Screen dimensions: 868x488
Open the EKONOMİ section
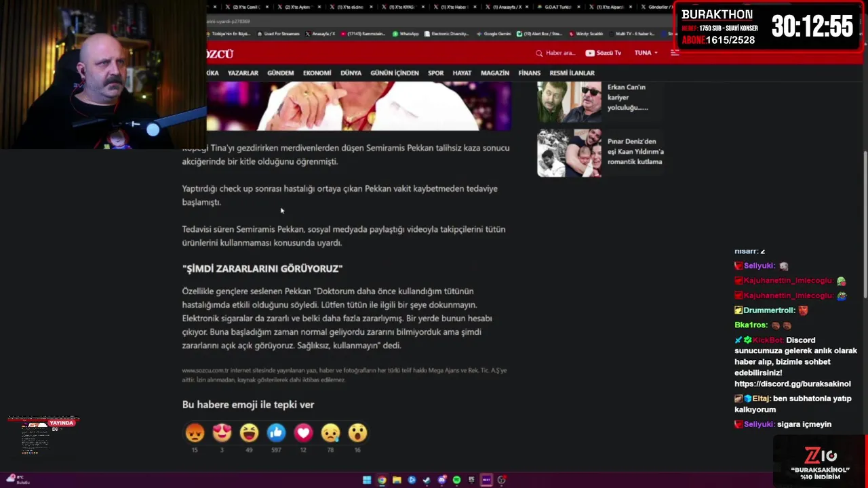(317, 73)
